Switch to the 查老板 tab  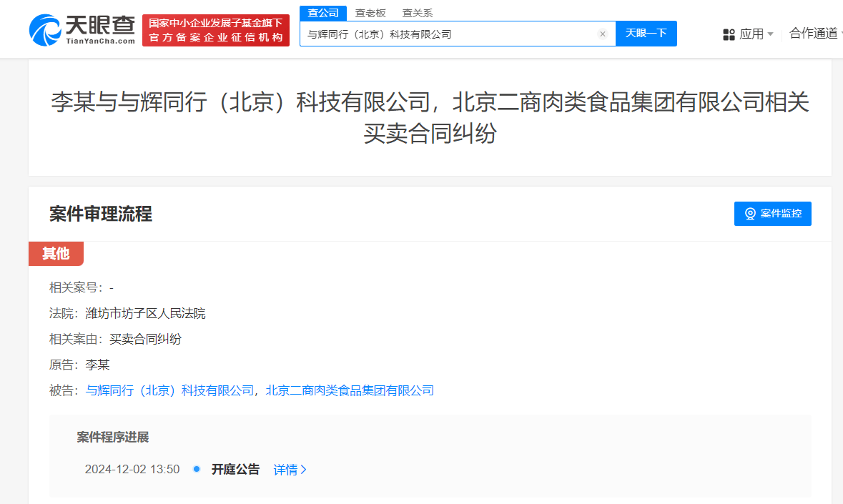click(x=370, y=13)
